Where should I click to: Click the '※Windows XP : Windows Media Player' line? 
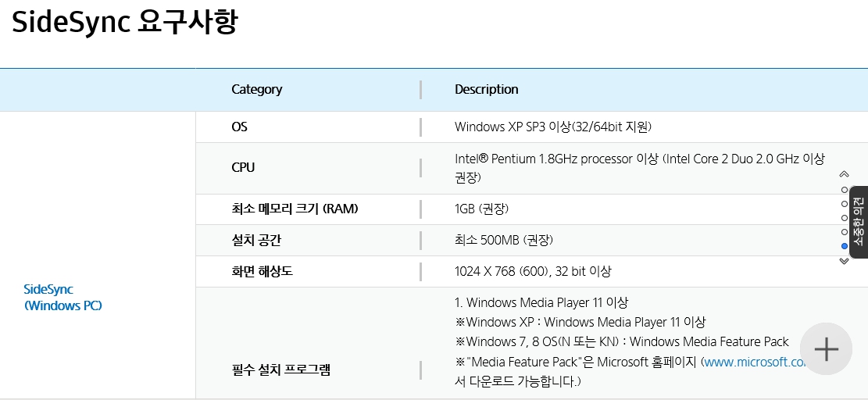pyautogui.click(x=580, y=322)
